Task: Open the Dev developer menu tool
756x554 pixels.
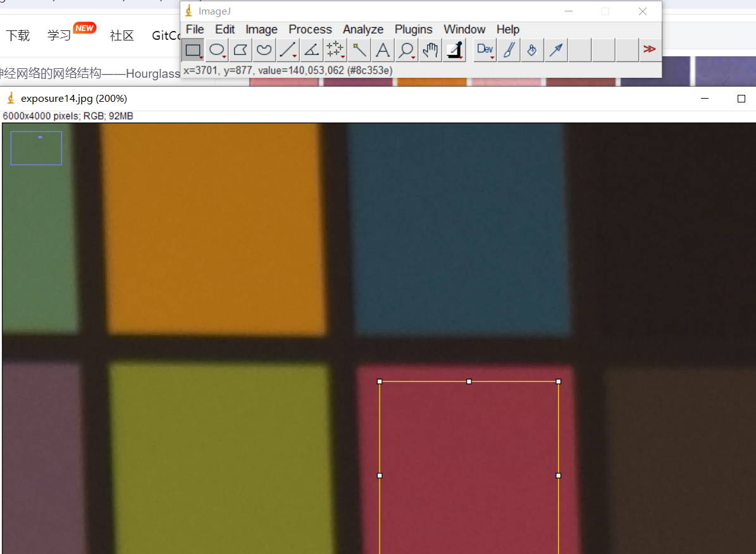Action: tap(485, 50)
